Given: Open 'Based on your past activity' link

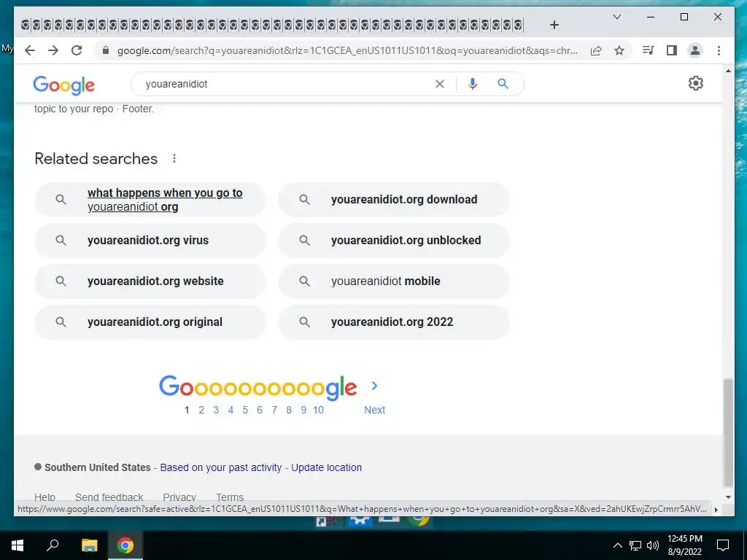Looking at the screenshot, I should (x=221, y=467).
